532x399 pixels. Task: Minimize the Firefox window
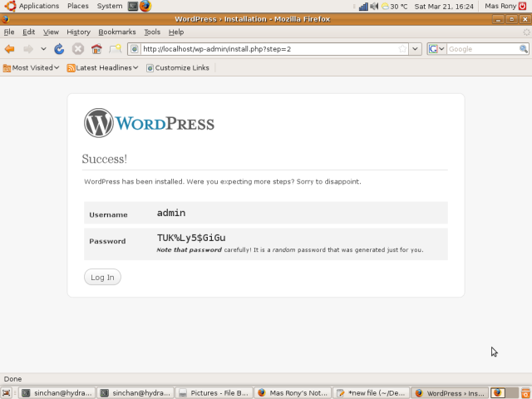[x=498, y=19]
